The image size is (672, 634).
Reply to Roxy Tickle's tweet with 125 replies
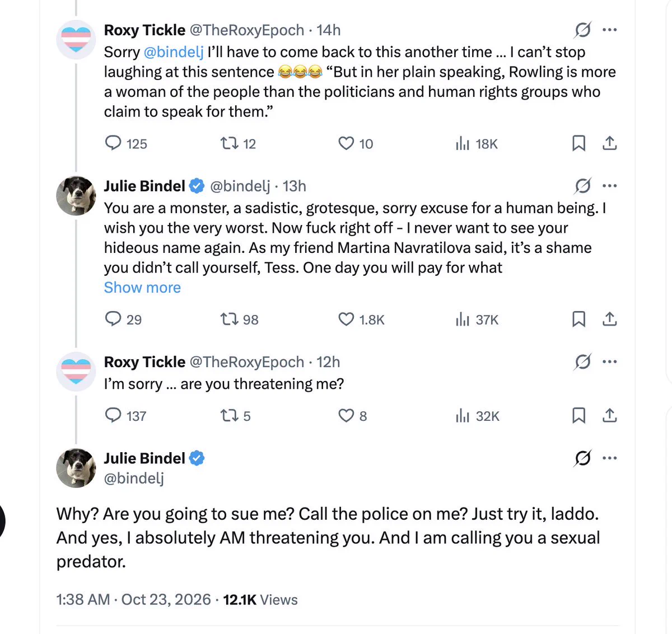(x=126, y=144)
